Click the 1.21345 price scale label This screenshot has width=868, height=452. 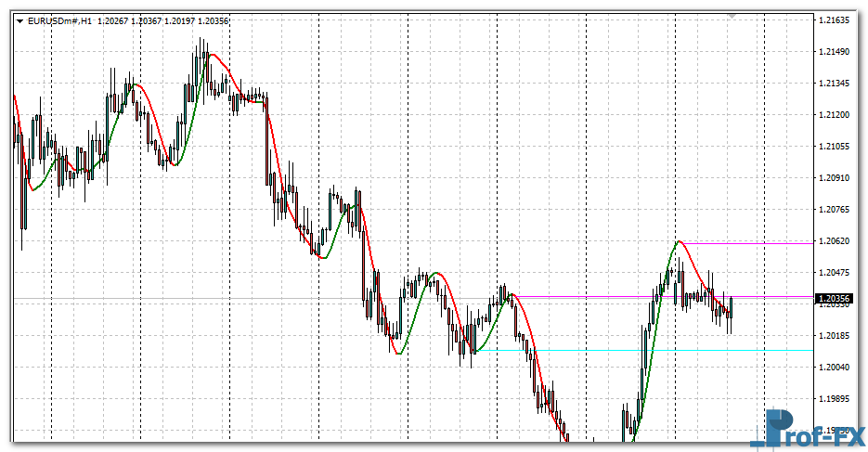(836, 83)
